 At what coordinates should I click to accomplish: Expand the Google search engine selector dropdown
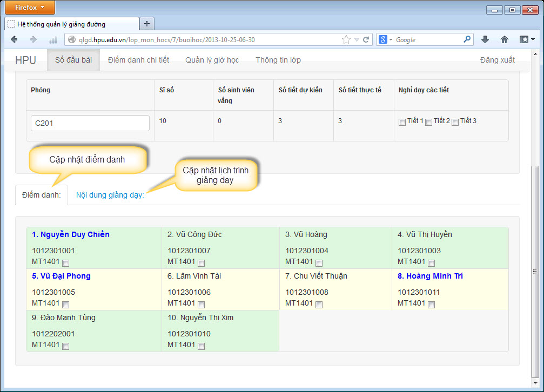coord(385,39)
